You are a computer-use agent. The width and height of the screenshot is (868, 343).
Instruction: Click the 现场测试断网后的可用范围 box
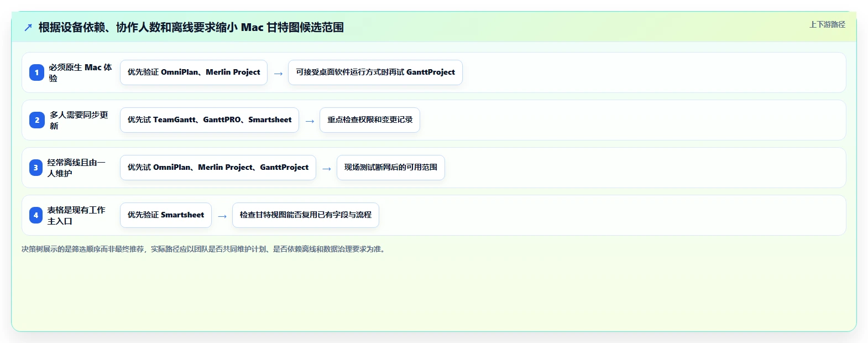click(x=391, y=168)
